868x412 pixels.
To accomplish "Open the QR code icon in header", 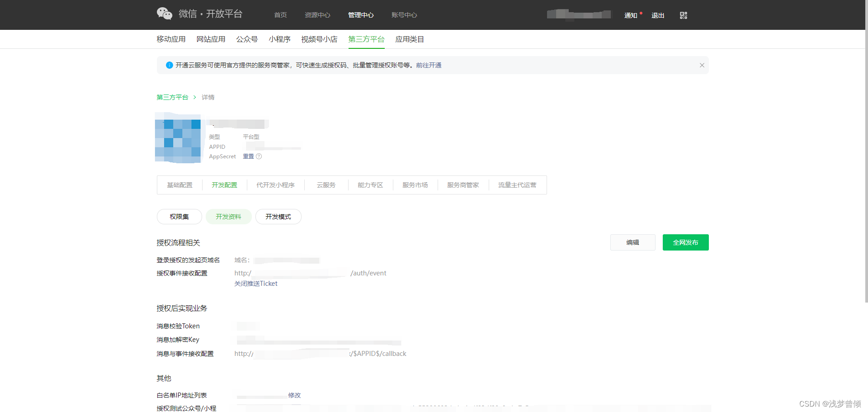I will pyautogui.click(x=683, y=15).
